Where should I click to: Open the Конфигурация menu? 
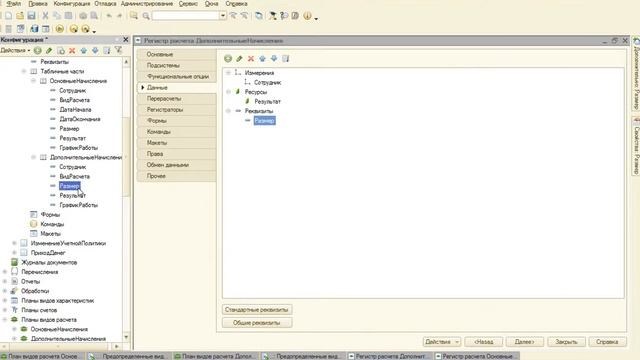point(71,4)
